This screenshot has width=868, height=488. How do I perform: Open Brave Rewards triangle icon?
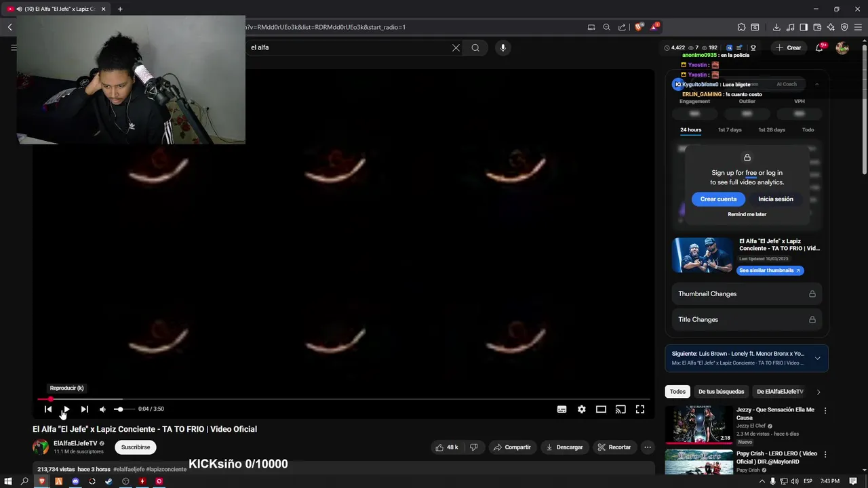click(654, 27)
